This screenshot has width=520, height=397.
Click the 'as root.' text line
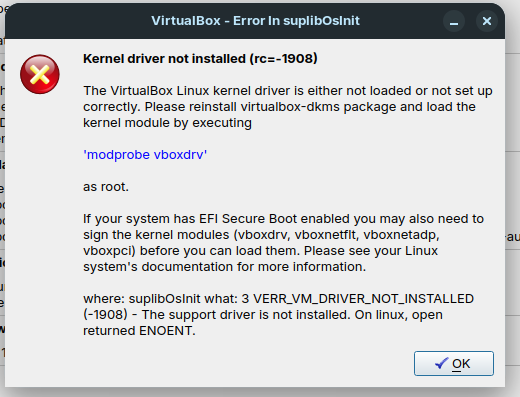coord(106,187)
